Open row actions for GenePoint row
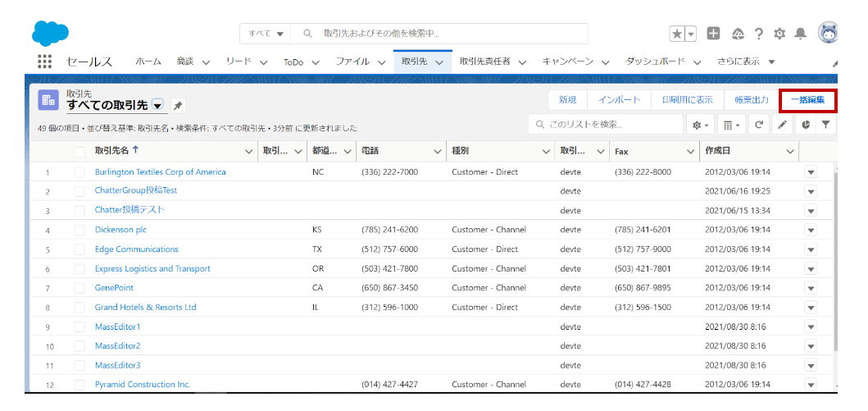868x411 pixels. click(x=811, y=288)
